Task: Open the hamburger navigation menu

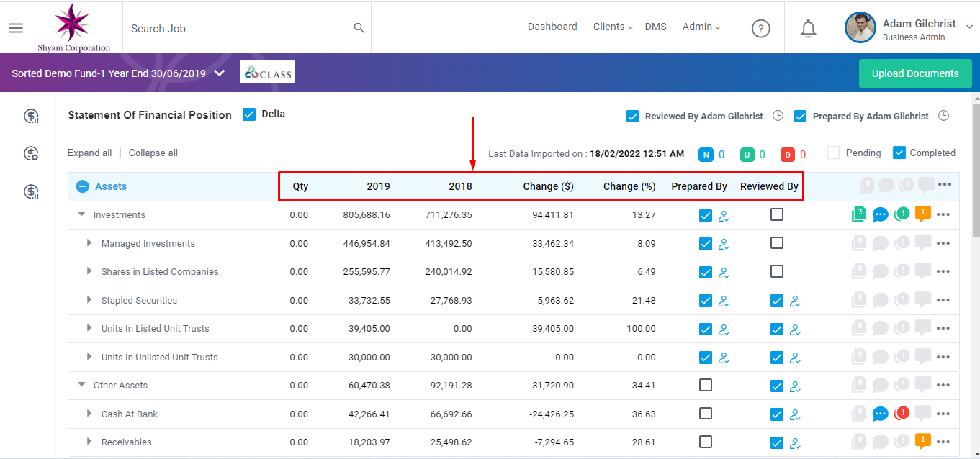Action: (15, 28)
